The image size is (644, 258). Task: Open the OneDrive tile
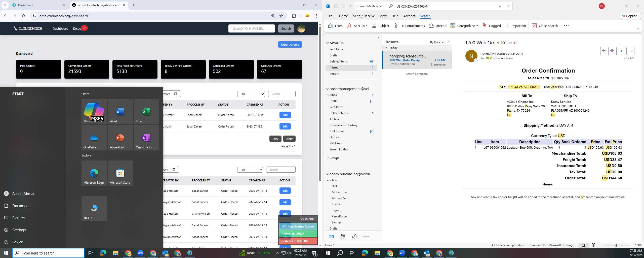coord(94,138)
